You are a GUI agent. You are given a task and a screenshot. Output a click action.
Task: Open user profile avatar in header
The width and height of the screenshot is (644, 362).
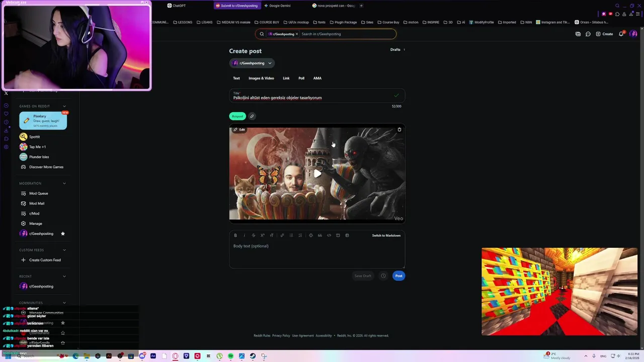633,34
